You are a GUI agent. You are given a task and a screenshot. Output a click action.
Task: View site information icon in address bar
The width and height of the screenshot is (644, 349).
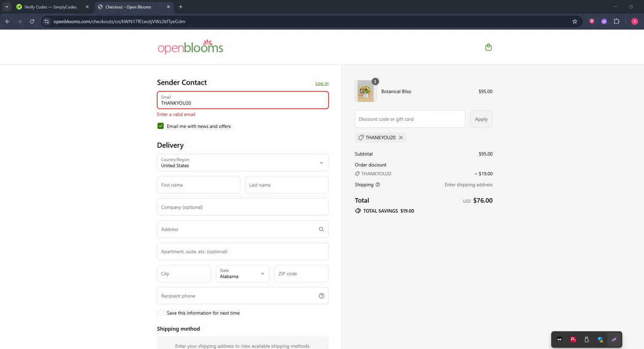point(47,21)
